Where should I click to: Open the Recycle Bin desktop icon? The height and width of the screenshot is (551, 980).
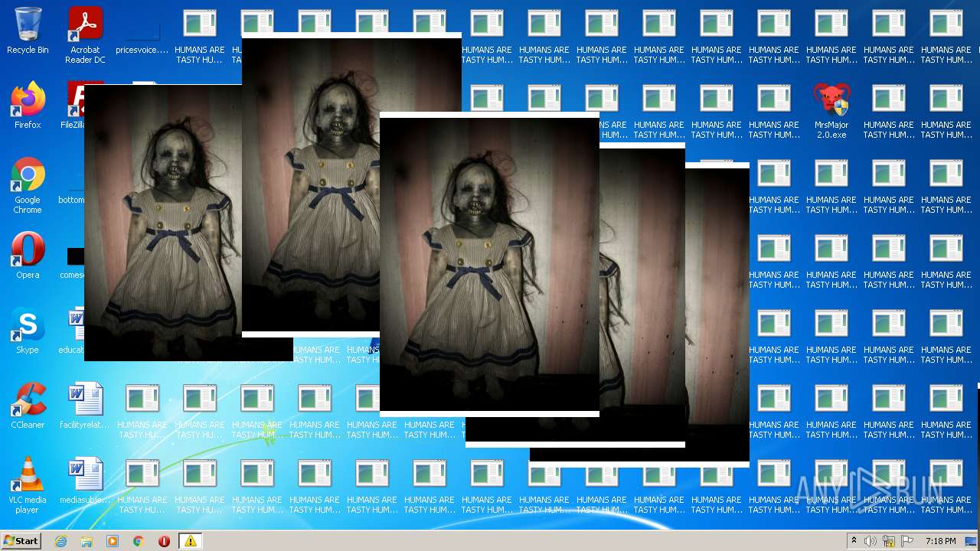point(28,31)
